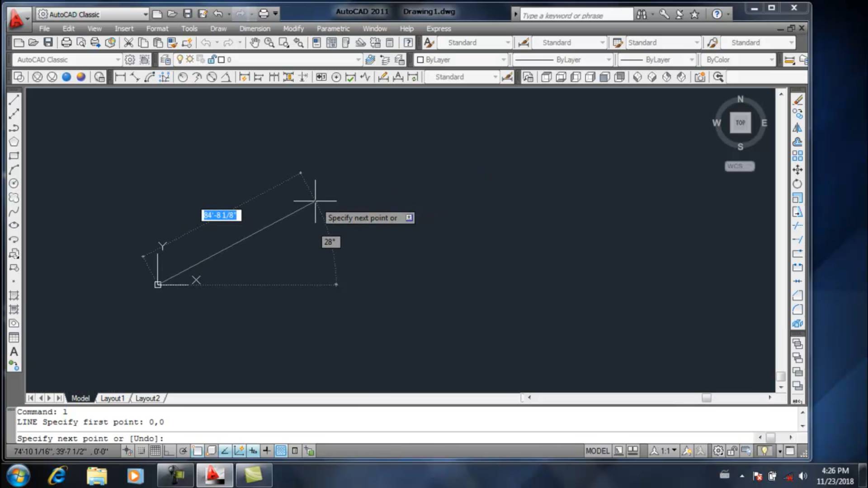Open the ByLayer linetype dropdown

[x=562, y=60]
